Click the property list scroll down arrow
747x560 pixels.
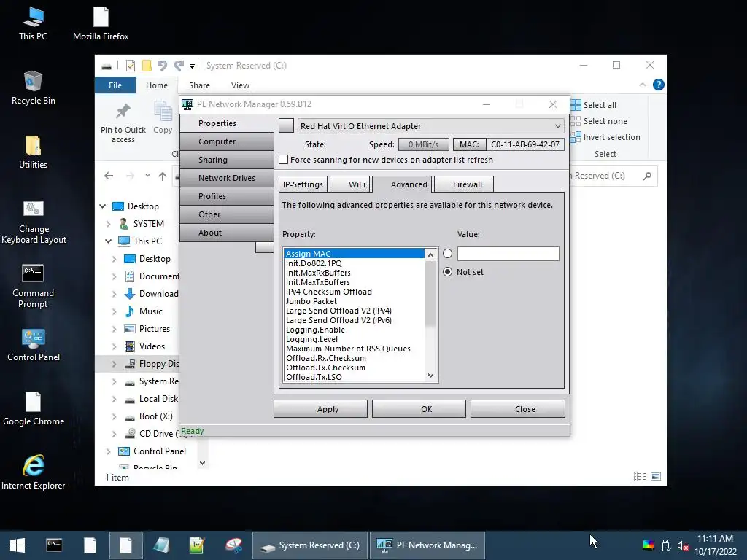(430, 376)
